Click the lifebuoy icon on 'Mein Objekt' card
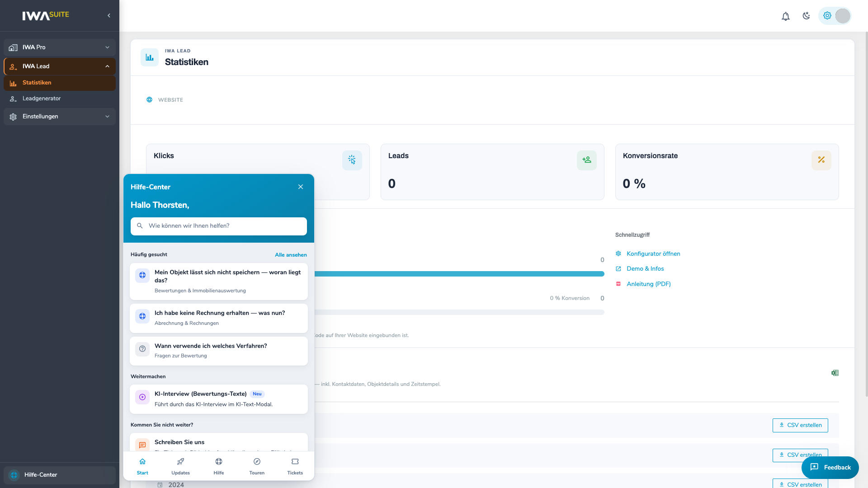 pyautogui.click(x=142, y=275)
